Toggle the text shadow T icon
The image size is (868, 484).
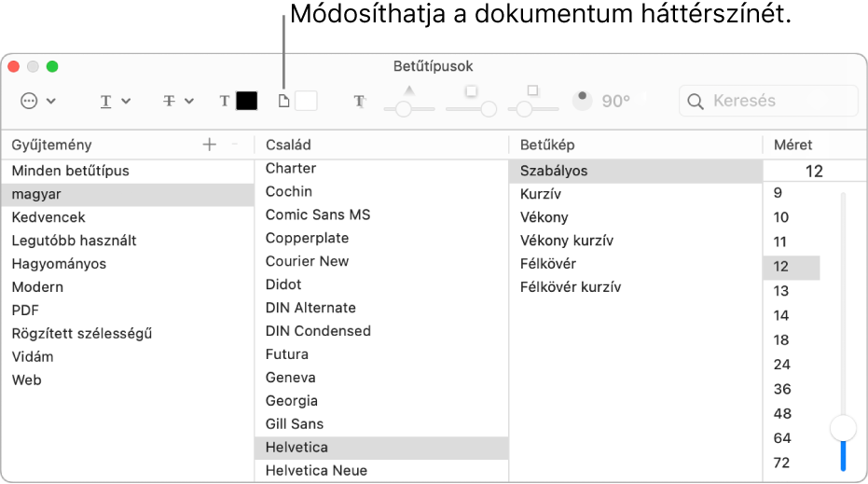tap(359, 101)
